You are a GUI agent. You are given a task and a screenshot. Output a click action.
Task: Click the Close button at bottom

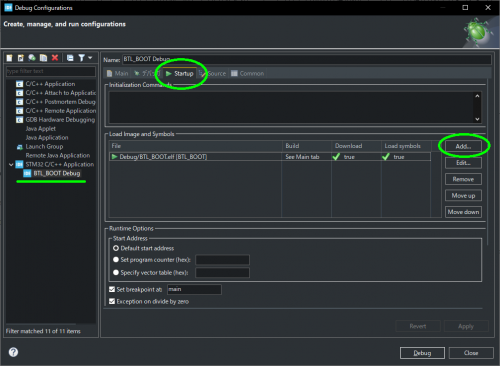(471, 353)
